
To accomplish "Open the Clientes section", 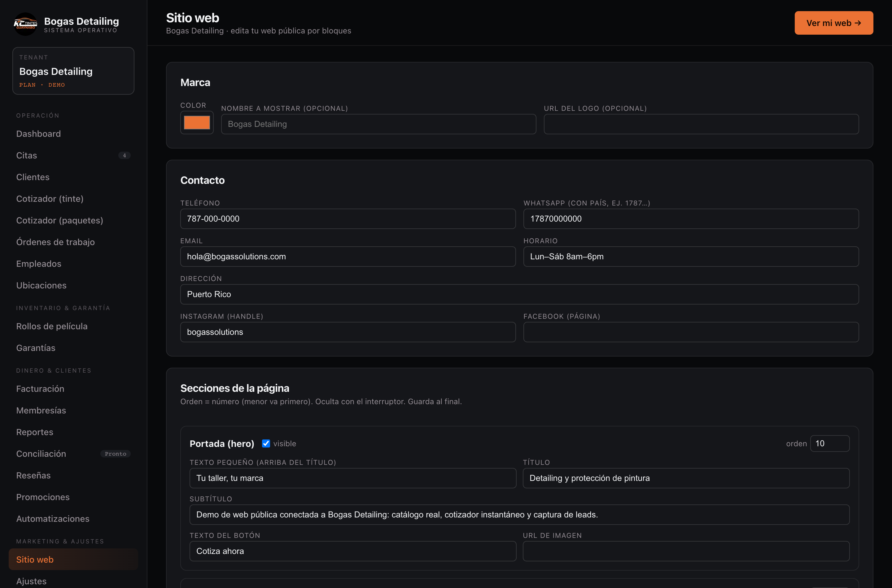I will click(x=73, y=177).
